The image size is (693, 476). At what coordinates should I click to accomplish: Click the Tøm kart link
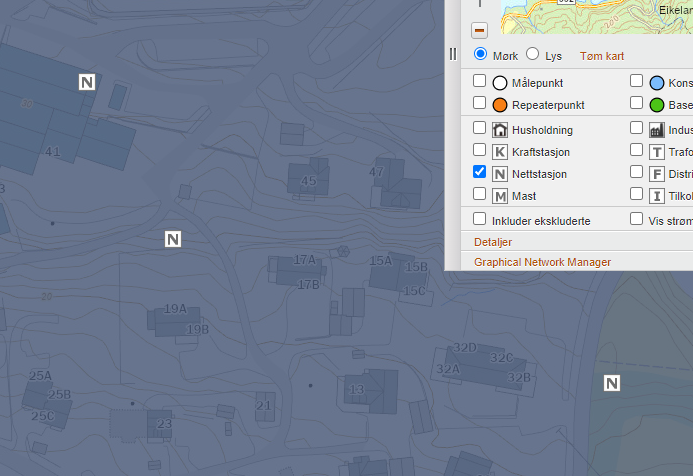[x=602, y=56]
